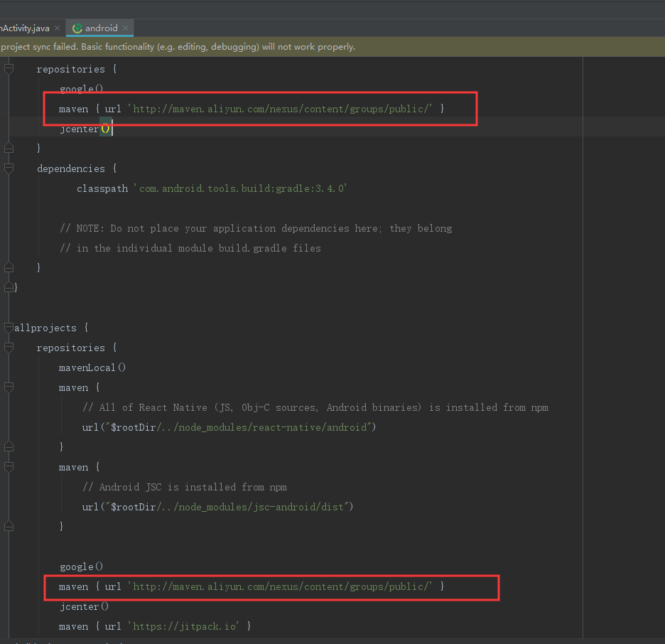This screenshot has width=665, height=644.
Task: Click the 'com.android.tools.build:gradle:3.4.0' string
Action: (241, 188)
